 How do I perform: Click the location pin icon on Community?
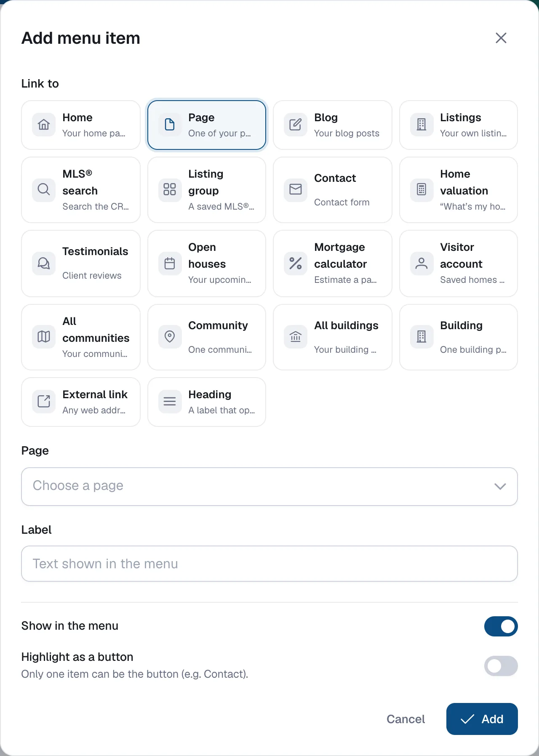coord(170,337)
